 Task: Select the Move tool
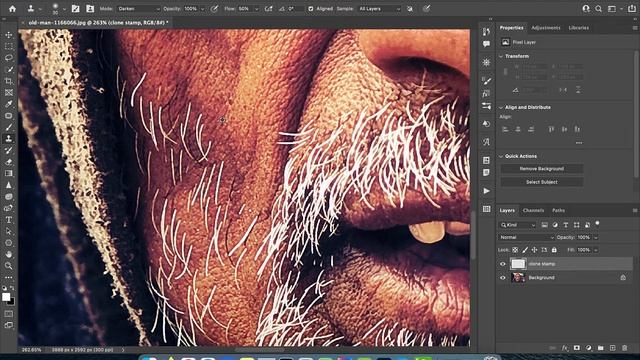[9, 35]
